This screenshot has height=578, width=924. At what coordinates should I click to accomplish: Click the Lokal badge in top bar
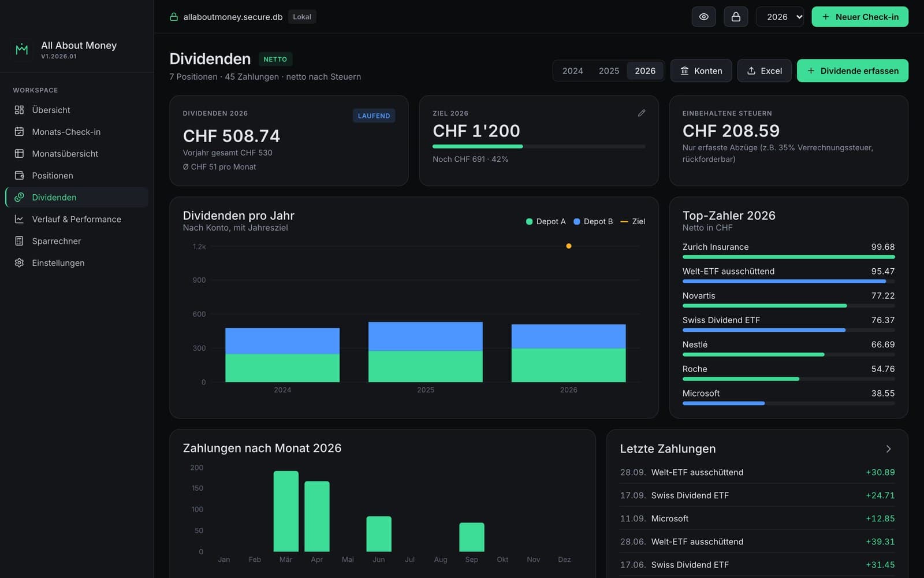point(302,17)
